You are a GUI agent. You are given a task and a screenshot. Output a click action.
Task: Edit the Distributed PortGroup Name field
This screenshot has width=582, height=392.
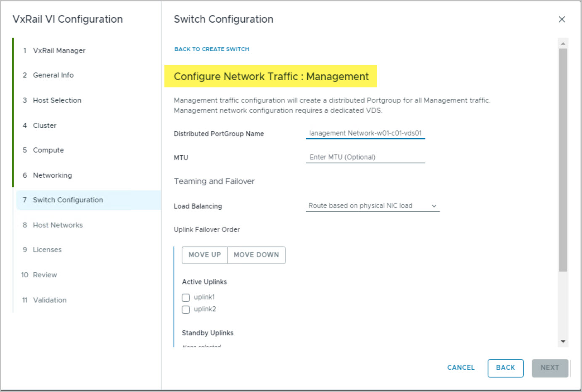(x=365, y=133)
